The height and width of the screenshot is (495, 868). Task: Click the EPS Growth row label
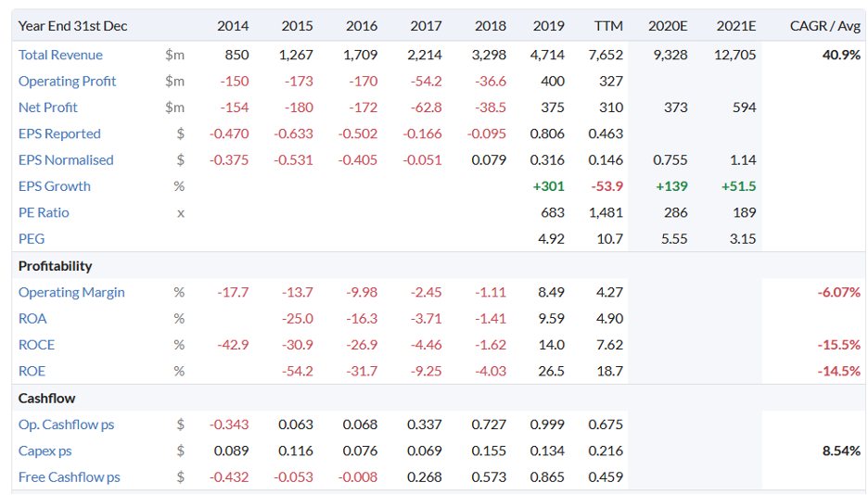point(55,186)
